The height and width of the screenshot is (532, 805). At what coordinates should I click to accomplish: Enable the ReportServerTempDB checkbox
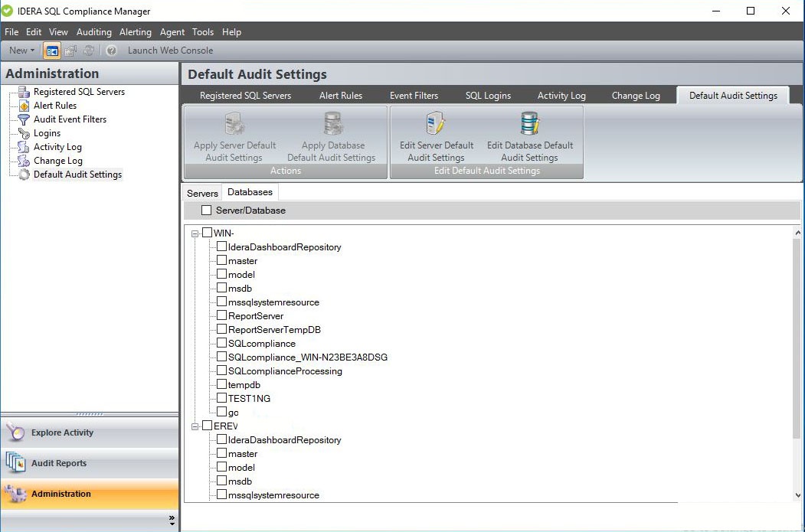pos(221,330)
